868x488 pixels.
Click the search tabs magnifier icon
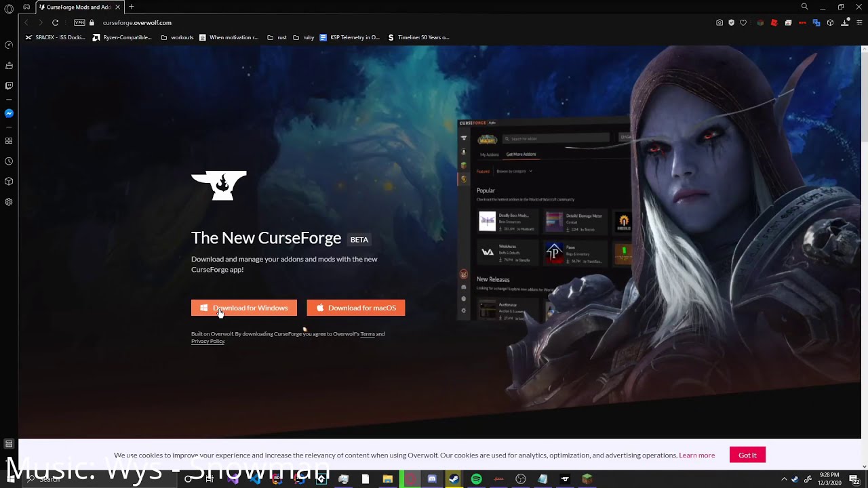coord(804,7)
